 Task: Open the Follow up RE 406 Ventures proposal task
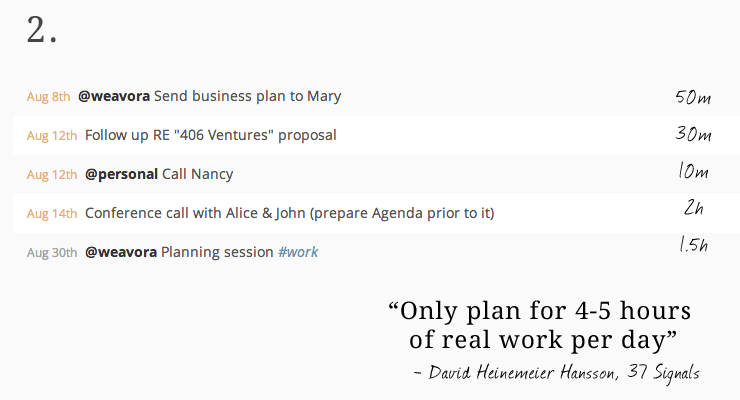210,135
